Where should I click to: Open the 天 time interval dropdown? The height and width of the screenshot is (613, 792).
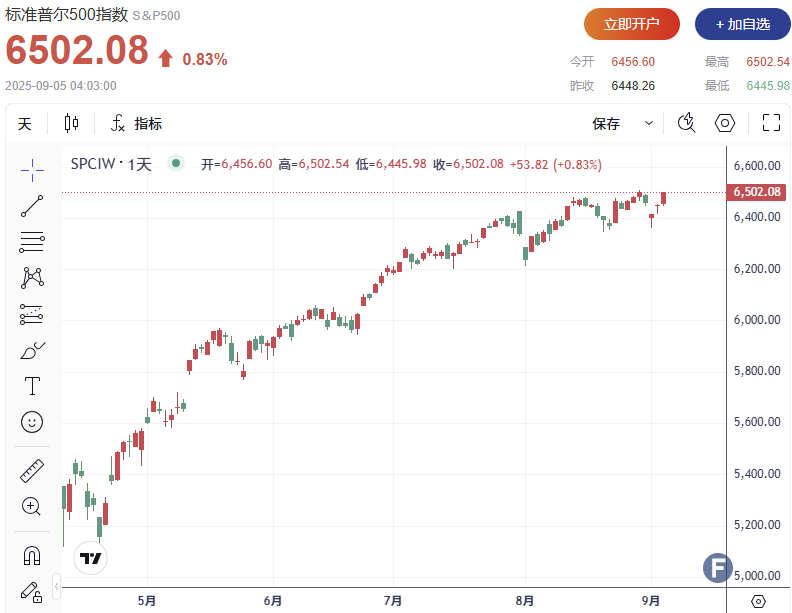click(x=25, y=124)
